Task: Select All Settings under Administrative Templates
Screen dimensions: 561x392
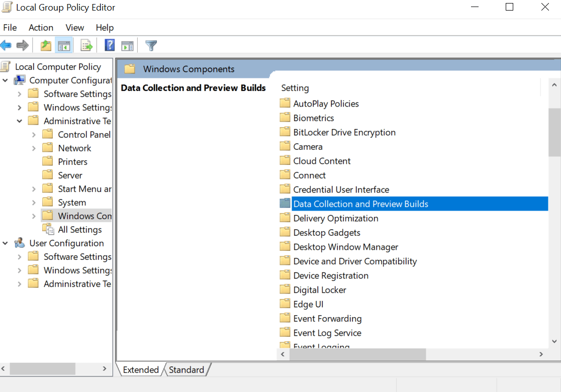Action: 81,229
